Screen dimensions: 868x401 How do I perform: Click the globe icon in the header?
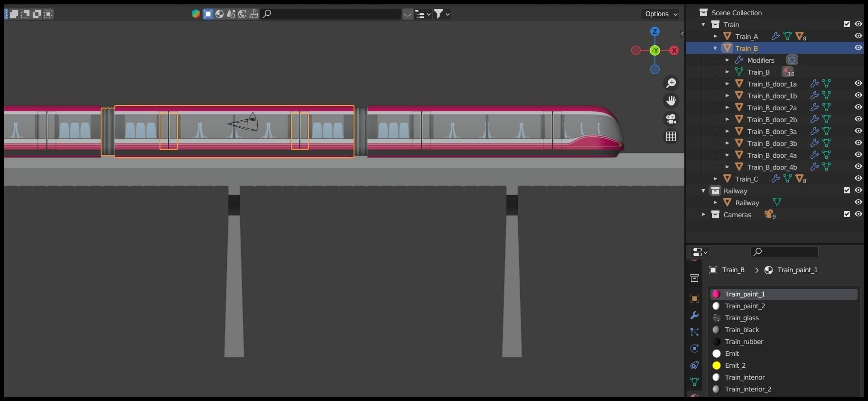(x=242, y=14)
